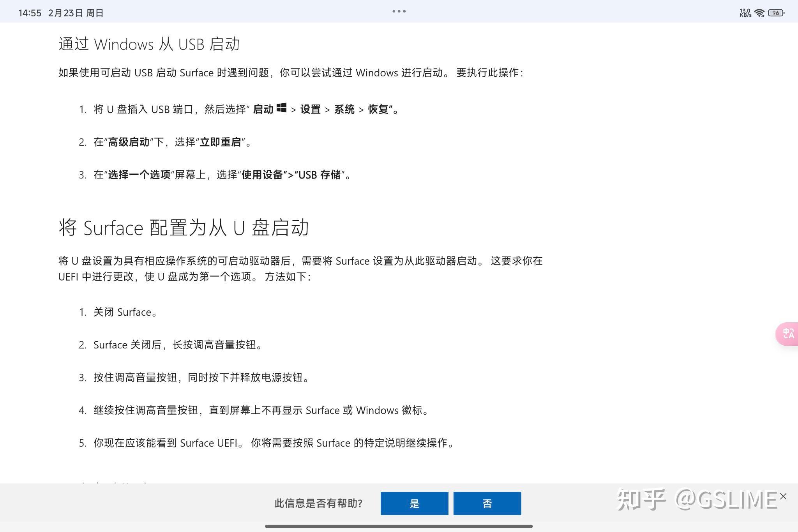The image size is (798, 532).
Task: Close the feedback bar with the X
Action: click(x=783, y=496)
